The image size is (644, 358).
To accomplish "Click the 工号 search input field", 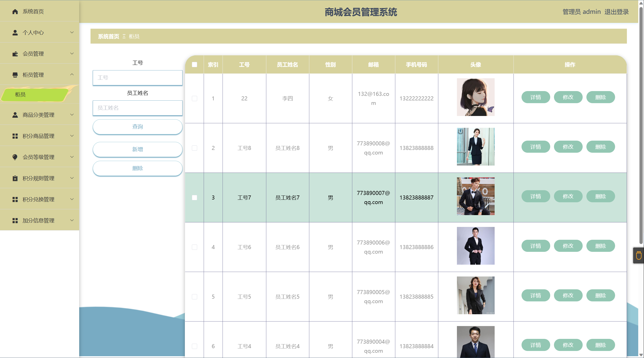I will (137, 78).
